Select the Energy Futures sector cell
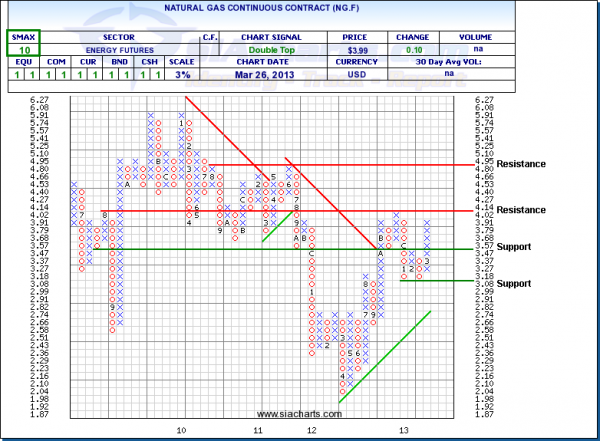Viewport: 600px width, 441px height. pos(119,49)
